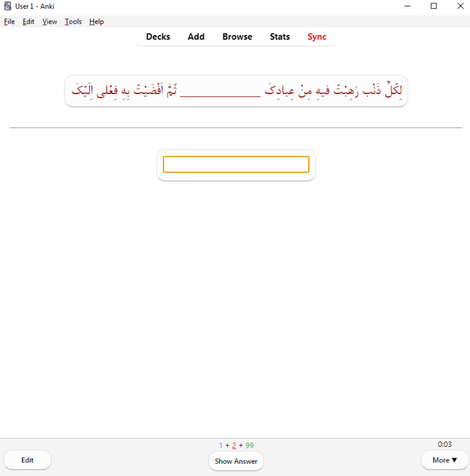Minimize the Anki window

pyautogui.click(x=406, y=6)
